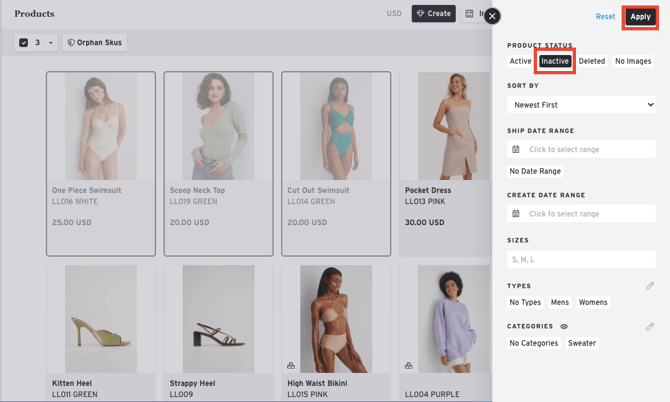The width and height of the screenshot is (670, 402).
Task: Click the edit pencil beside Categories
Action: (650, 327)
